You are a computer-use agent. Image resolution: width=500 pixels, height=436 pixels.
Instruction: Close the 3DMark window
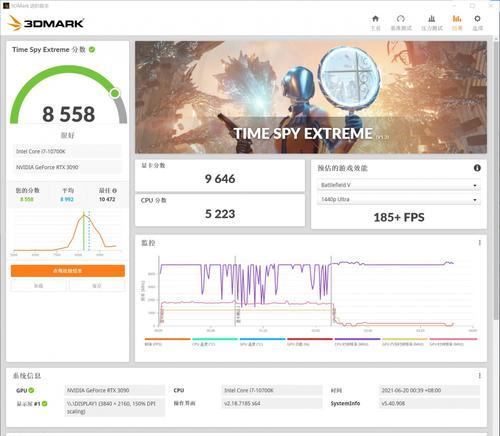coord(491,5)
